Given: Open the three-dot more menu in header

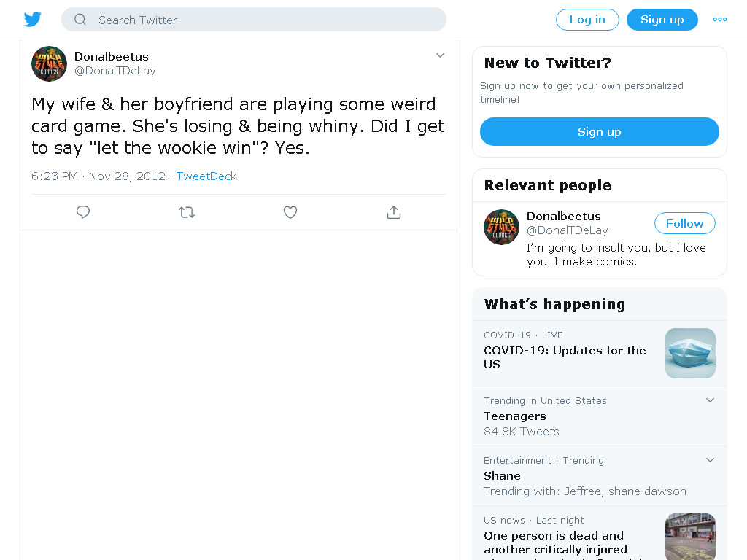Looking at the screenshot, I should (720, 20).
